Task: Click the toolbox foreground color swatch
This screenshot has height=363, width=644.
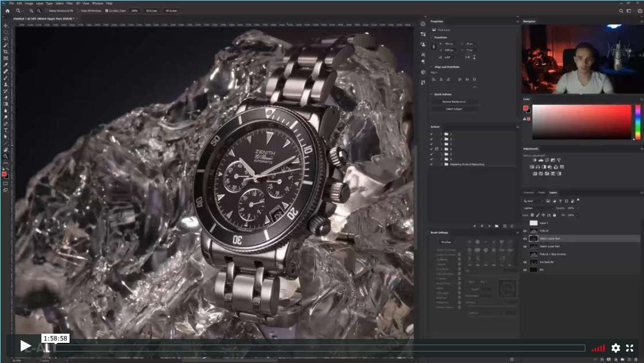Action: click(x=4, y=174)
